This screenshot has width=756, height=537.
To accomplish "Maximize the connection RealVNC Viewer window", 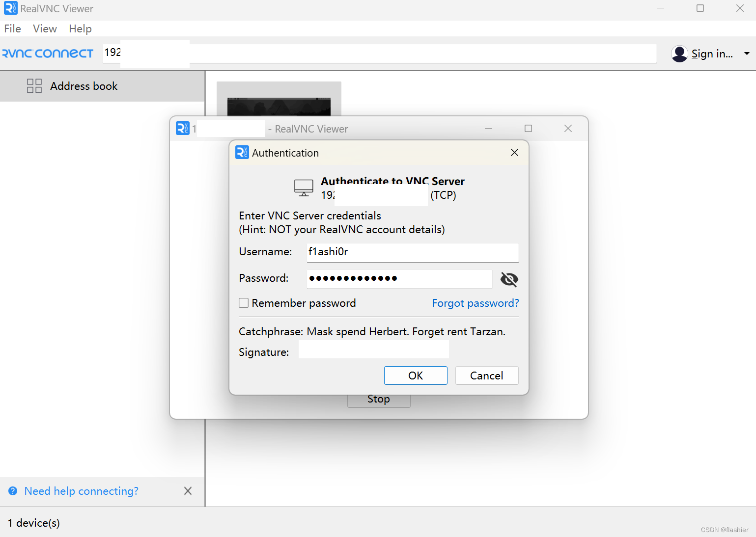I will click(x=528, y=128).
